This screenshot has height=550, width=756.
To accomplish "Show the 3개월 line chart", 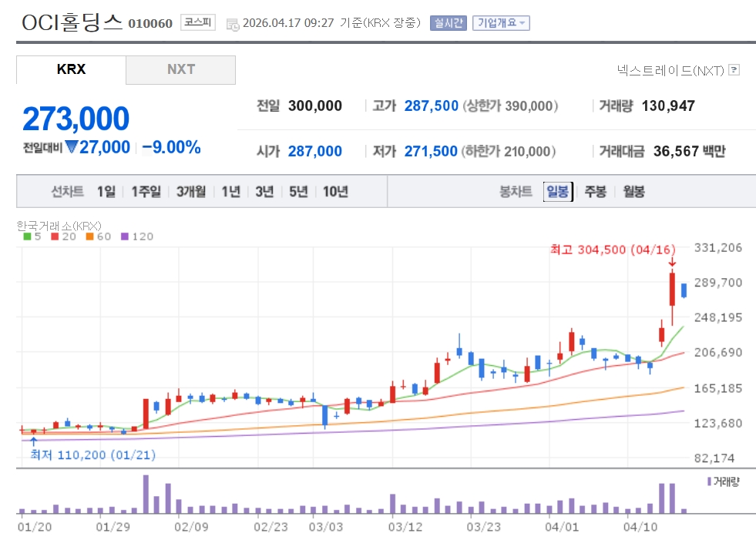I will click(x=190, y=192).
